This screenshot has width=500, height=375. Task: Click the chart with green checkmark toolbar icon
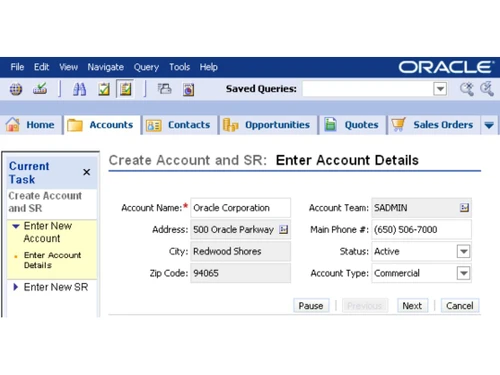[x=40, y=89]
